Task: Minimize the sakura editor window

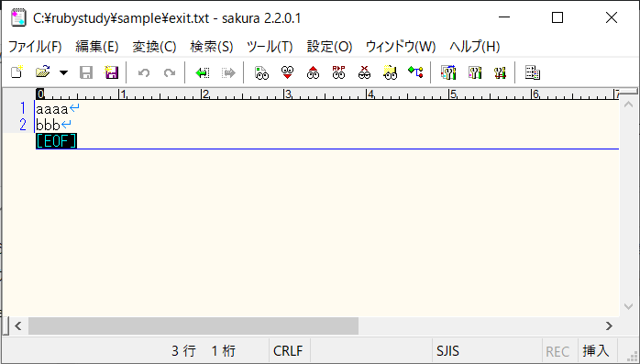Action: (x=504, y=17)
